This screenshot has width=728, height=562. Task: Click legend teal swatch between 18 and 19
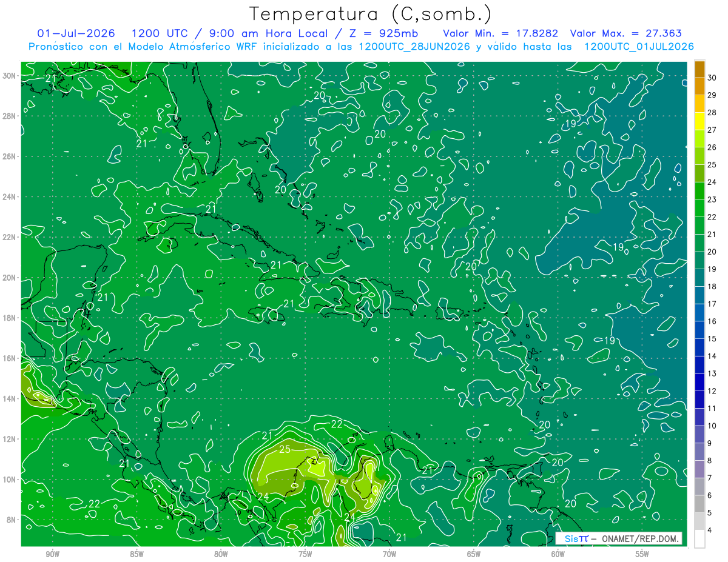pyautogui.click(x=699, y=277)
